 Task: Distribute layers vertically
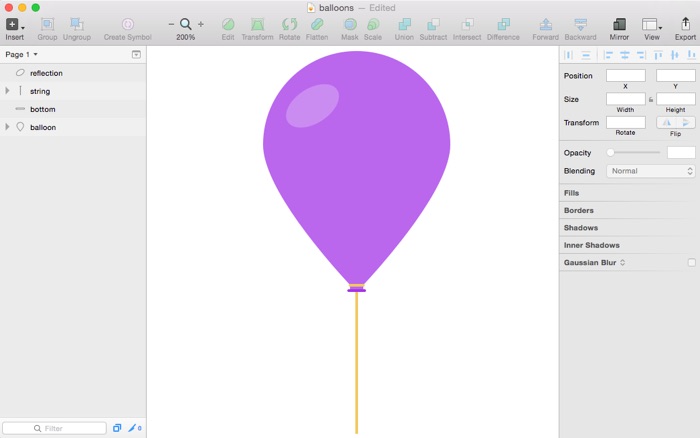586,55
